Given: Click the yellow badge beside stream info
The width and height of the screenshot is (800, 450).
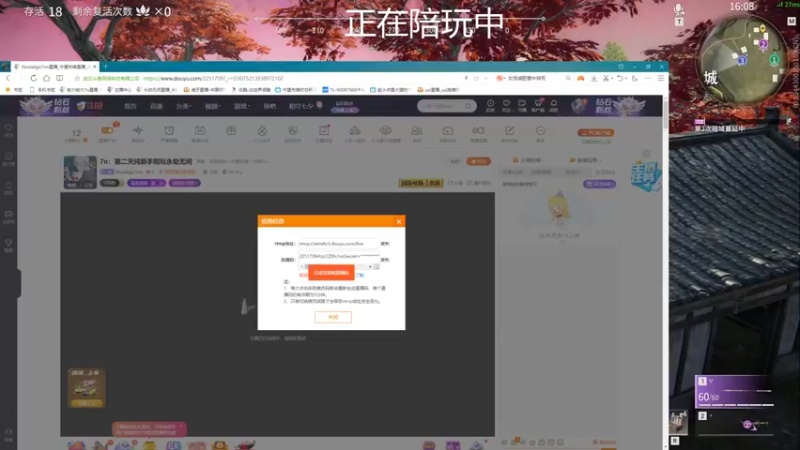Looking at the screenshot, I should 420,183.
